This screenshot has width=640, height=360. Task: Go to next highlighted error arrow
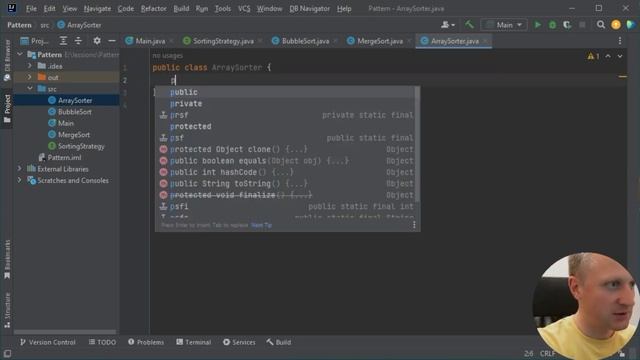(620, 56)
